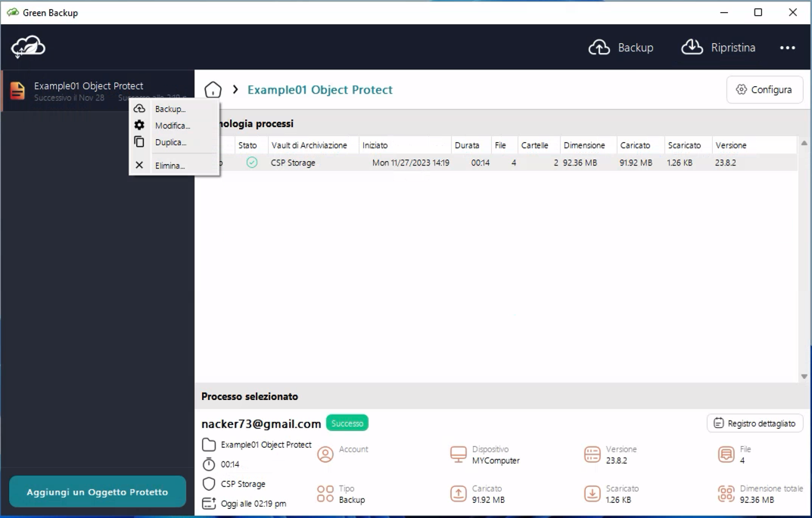Viewport: 812px width, 518px height.
Task: Choose Modifica... in the context menu
Action: (173, 126)
